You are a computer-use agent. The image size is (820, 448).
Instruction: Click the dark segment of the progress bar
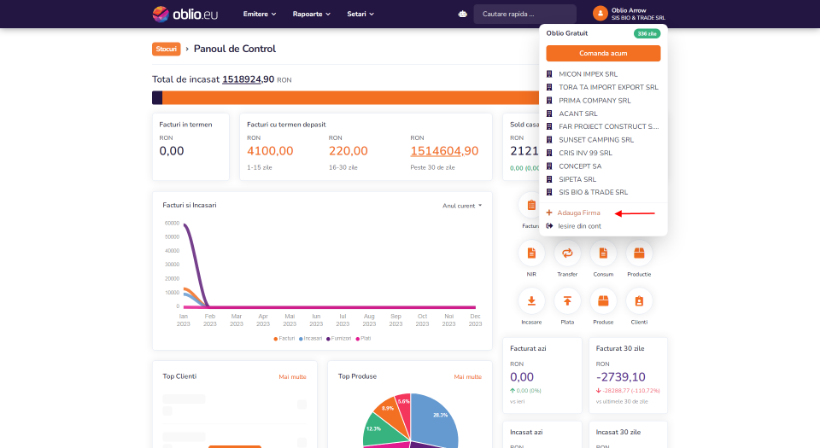157,98
